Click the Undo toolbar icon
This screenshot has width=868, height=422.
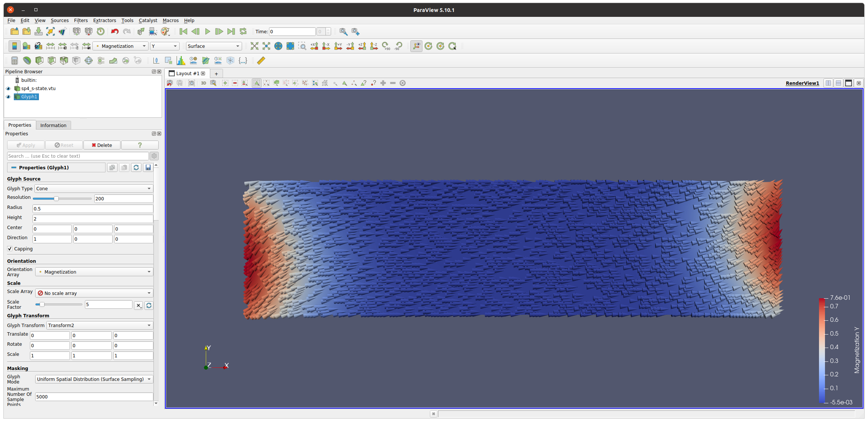point(115,32)
